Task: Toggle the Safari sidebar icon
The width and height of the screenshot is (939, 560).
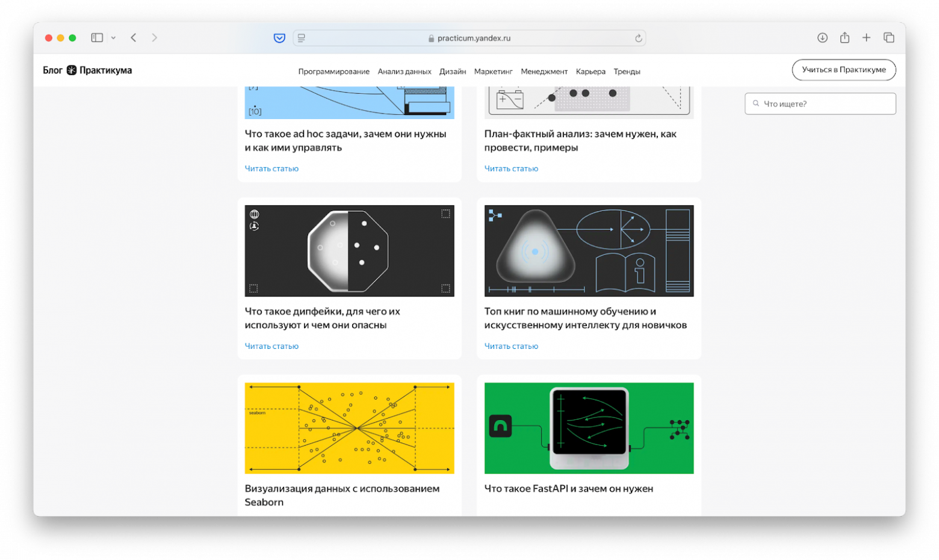Action: [97, 38]
